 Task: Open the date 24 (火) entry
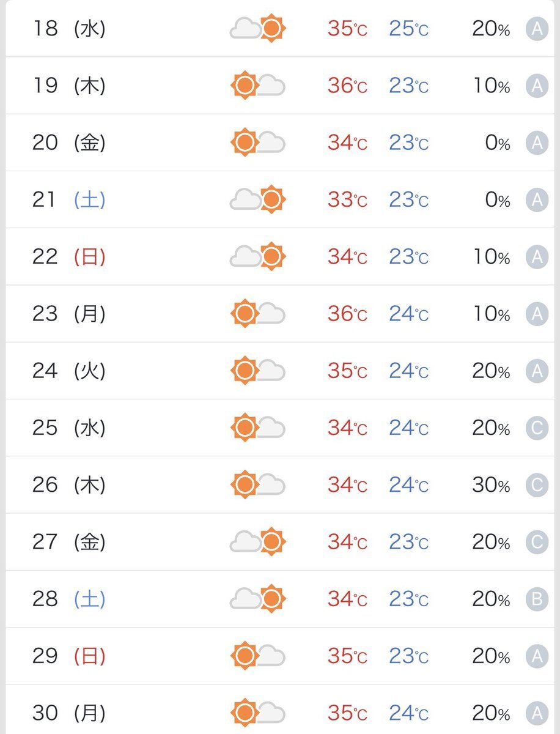click(x=69, y=371)
